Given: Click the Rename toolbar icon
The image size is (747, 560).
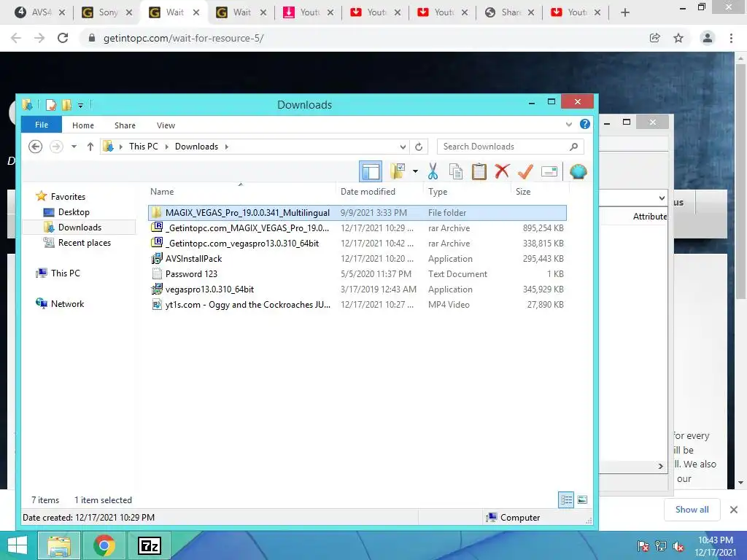Looking at the screenshot, I should pyautogui.click(x=549, y=171).
